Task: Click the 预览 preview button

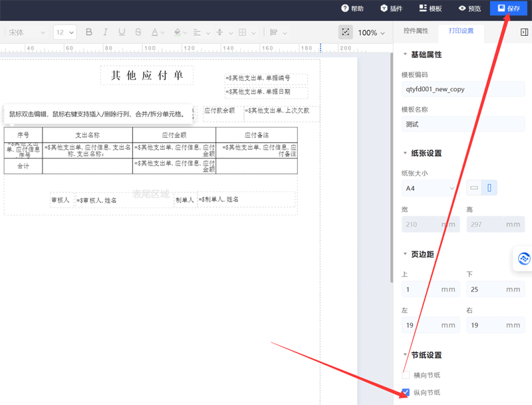Action: pyautogui.click(x=469, y=9)
